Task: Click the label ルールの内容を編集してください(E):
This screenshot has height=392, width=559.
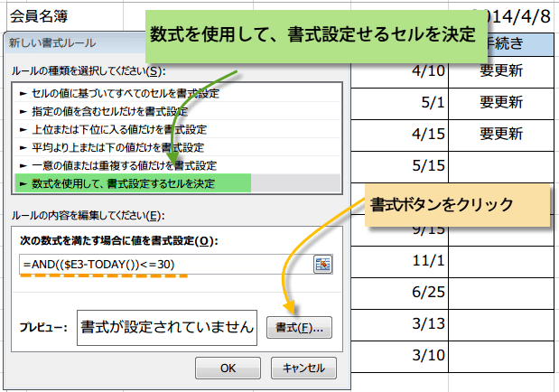Action: pyautogui.click(x=88, y=216)
